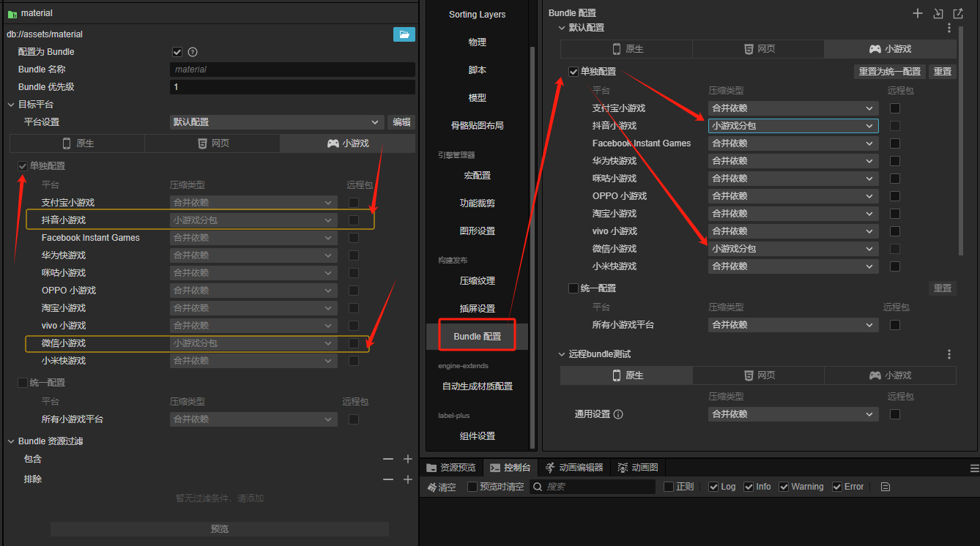The height and width of the screenshot is (546, 980).
Task: Check 统一配置 in the Bundle 配置 settings panel
Action: (573, 288)
